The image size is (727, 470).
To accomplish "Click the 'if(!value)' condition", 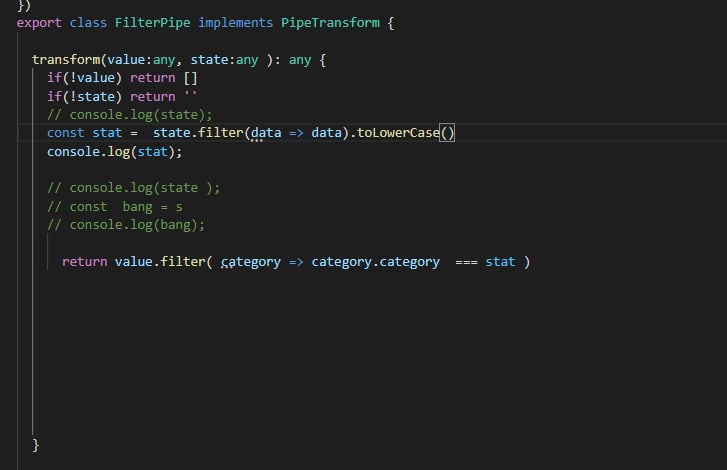I will 84,78.
